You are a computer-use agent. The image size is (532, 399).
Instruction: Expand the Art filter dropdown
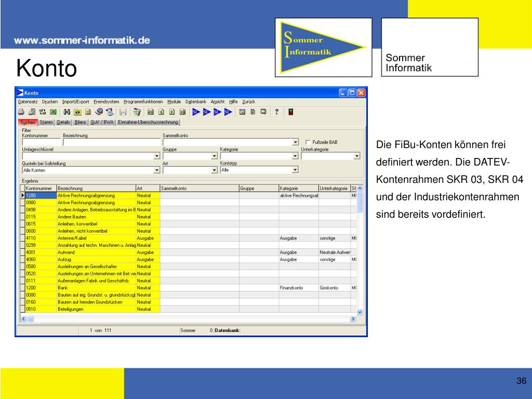[215, 170]
